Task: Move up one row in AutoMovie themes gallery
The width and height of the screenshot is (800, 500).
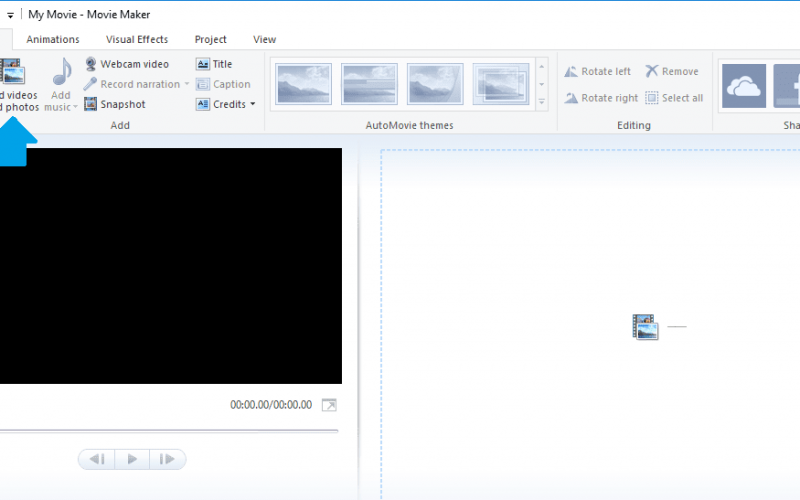Action: point(542,66)
